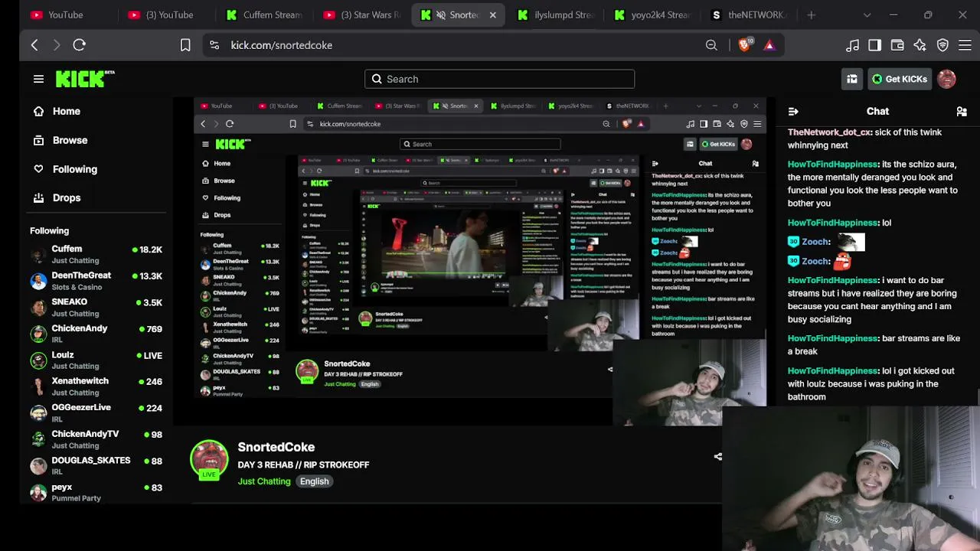Screen dimensions: 980x551
Task: Open the chat users list icon
Action: pyautogui.click(x=962, y=112)
